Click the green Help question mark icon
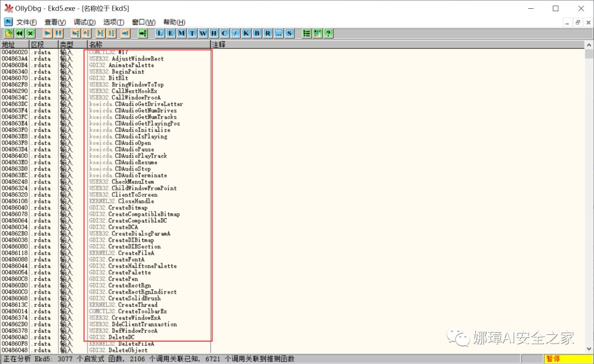Screen dimensions: 594x364 [x=328, y=34]
